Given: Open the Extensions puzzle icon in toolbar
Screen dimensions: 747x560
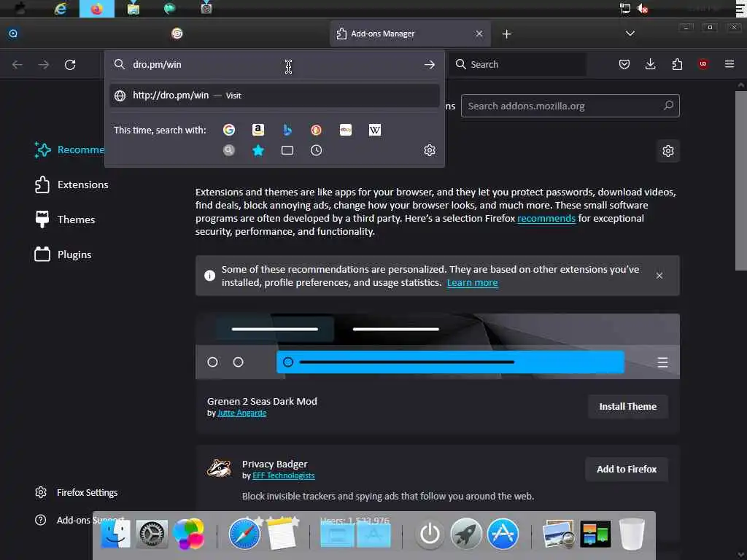Looking at the screenshot, I should [x=677, y=64].
